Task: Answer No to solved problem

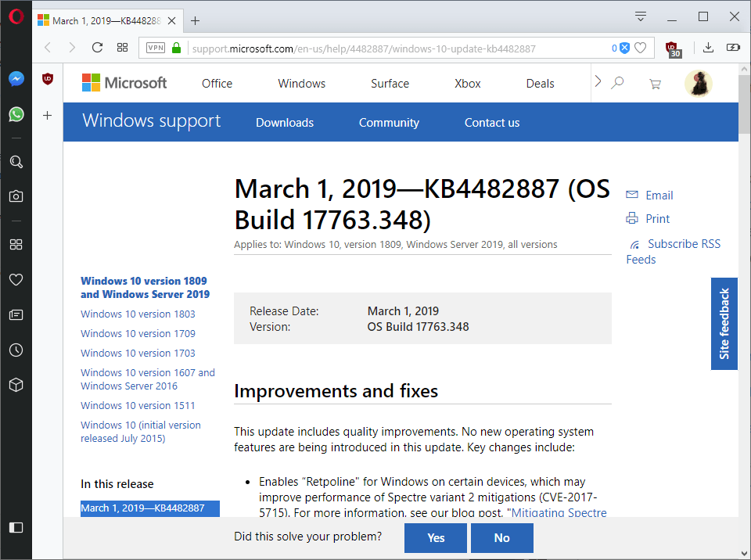Action: point(502,537)
